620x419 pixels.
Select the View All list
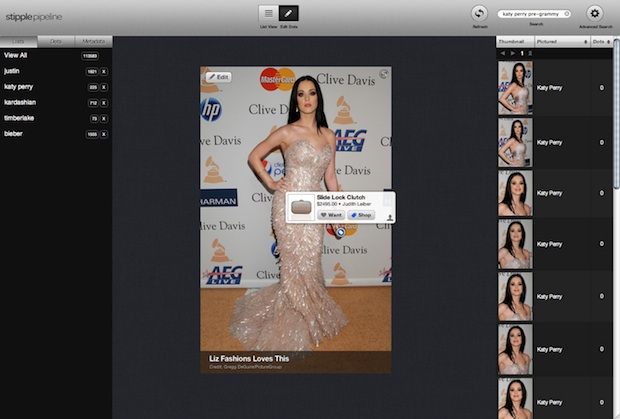[x=15, y=55]
